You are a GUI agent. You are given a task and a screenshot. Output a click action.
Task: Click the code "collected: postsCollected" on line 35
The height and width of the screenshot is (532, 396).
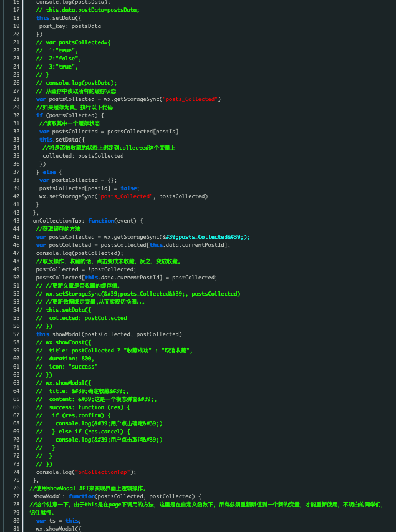pos(83,156)
